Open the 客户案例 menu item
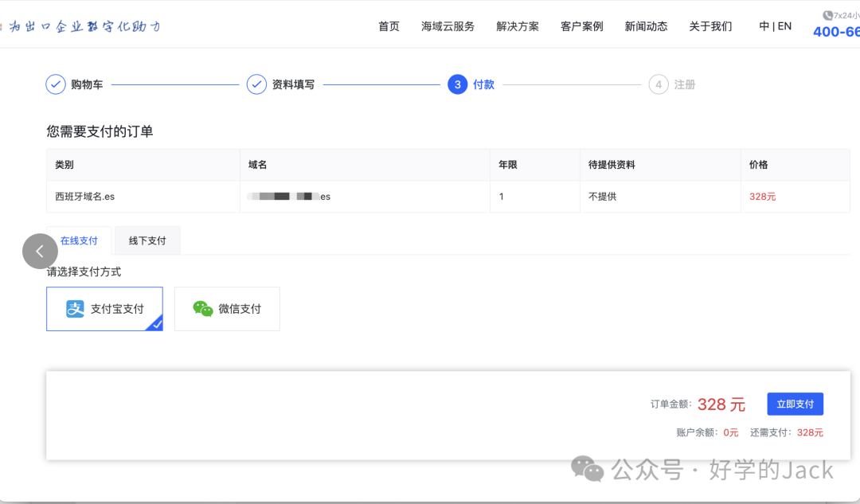 [581, 25]
